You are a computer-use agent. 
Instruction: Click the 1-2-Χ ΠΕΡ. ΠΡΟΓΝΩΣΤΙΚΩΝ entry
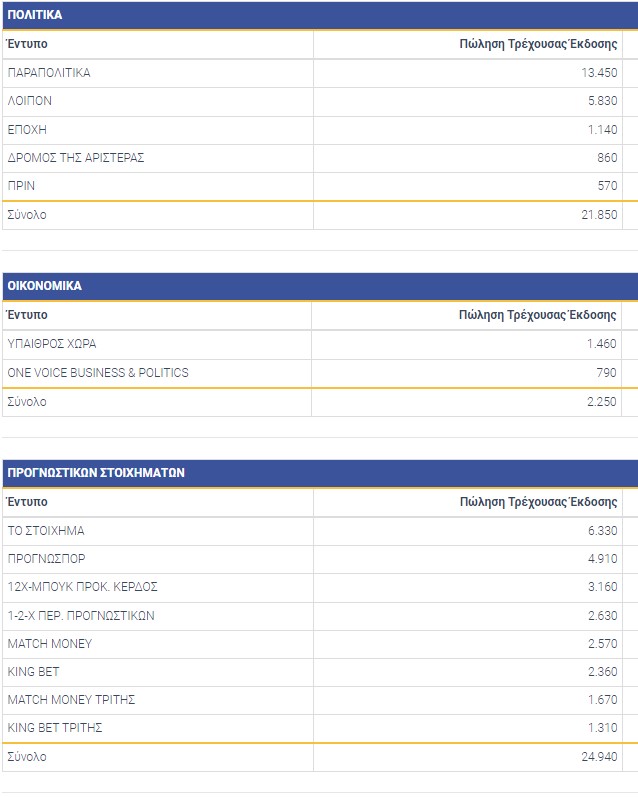point(81,615)
